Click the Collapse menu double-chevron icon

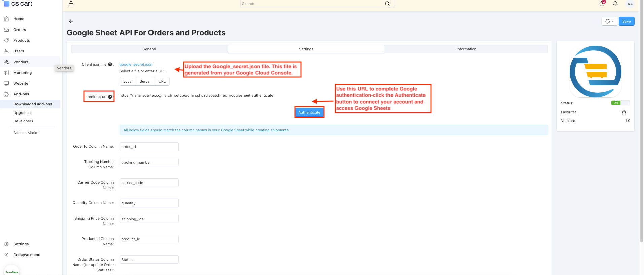(6, 255)
